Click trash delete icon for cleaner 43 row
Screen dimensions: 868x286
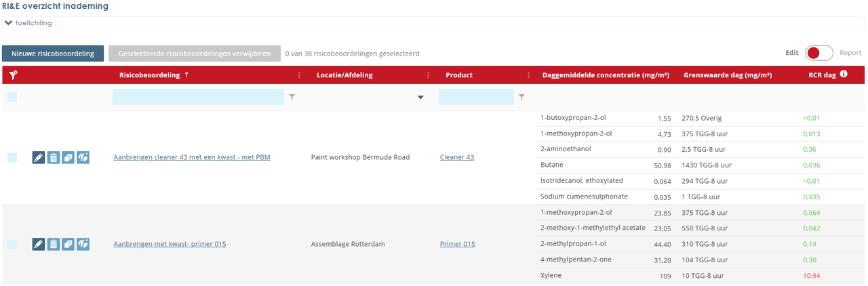[x=54, y=158]
